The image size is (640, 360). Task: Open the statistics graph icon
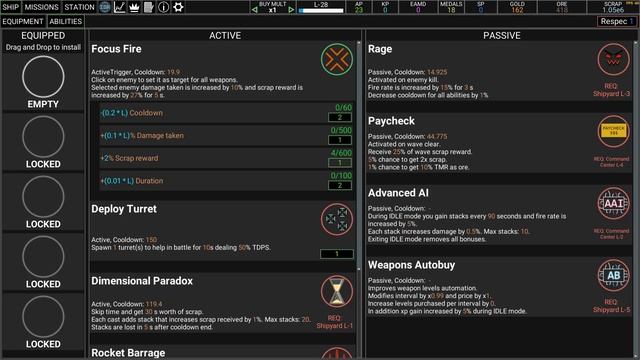[x=120, y=7]
